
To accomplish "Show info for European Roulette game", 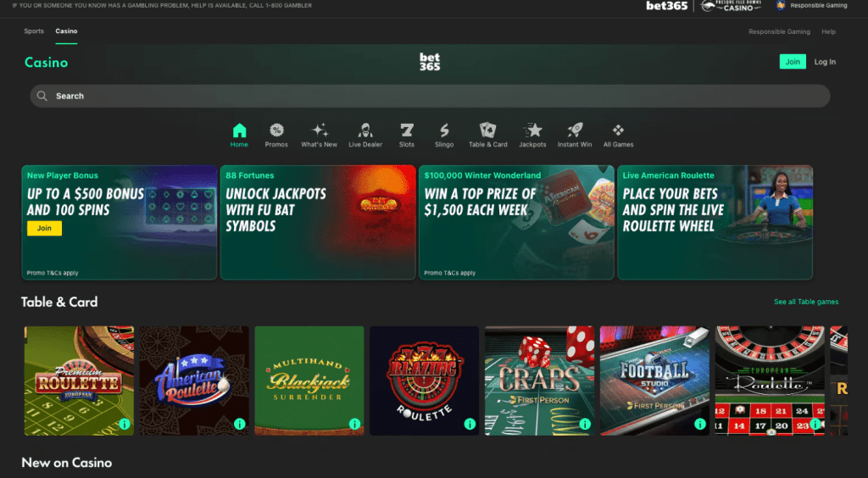I will [815, 425].
